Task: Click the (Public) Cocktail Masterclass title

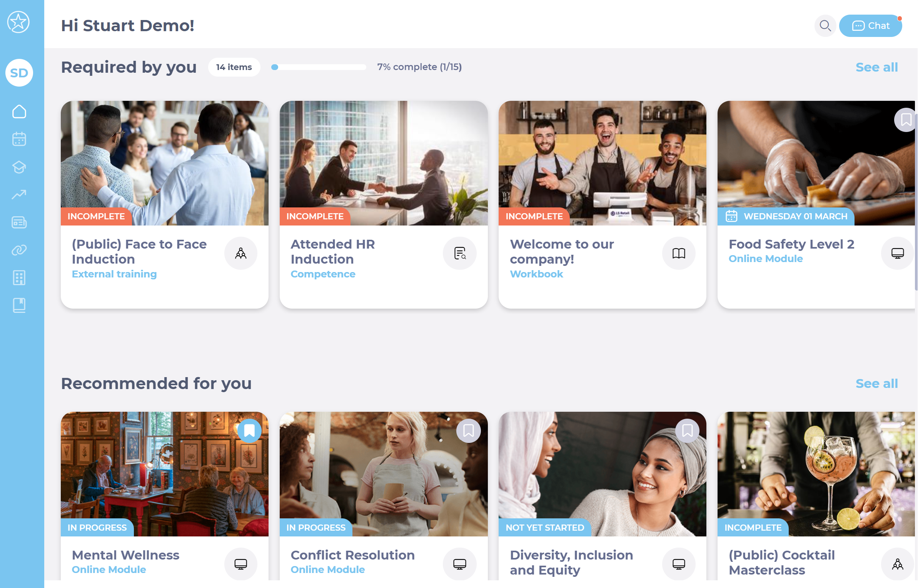Action: click(x=782, y=563)
